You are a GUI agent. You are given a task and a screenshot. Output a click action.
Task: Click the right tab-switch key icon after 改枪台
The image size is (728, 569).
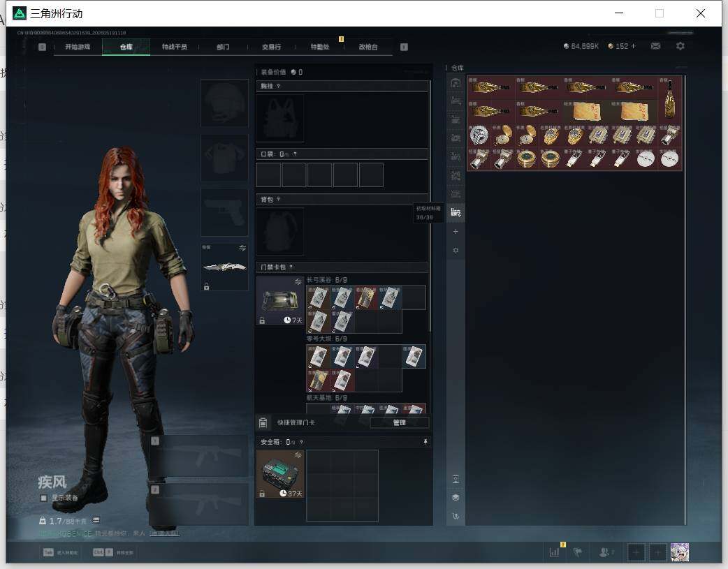click(x=404, y=47)
